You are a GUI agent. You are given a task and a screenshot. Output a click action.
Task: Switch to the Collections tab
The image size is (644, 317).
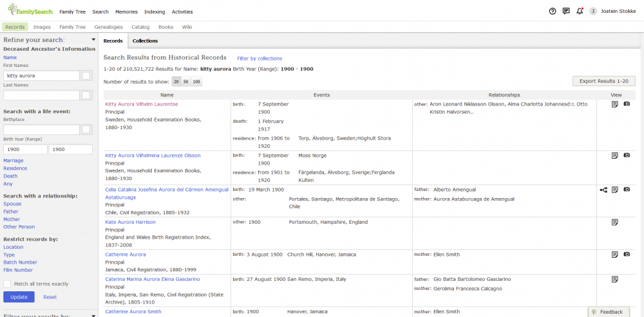click(x=146, y=41)
